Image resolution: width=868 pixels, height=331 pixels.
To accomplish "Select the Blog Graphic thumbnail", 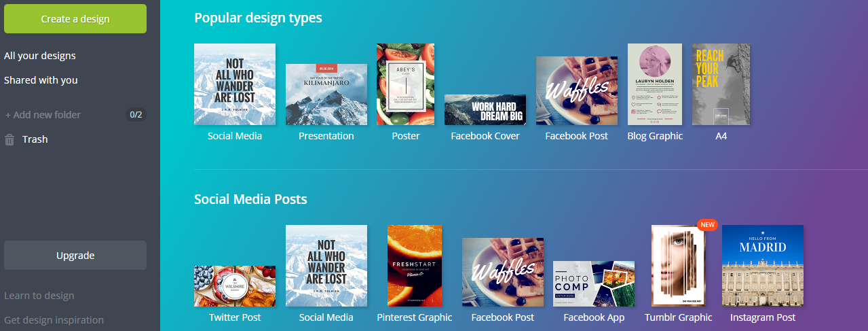I will click(655, 84).
